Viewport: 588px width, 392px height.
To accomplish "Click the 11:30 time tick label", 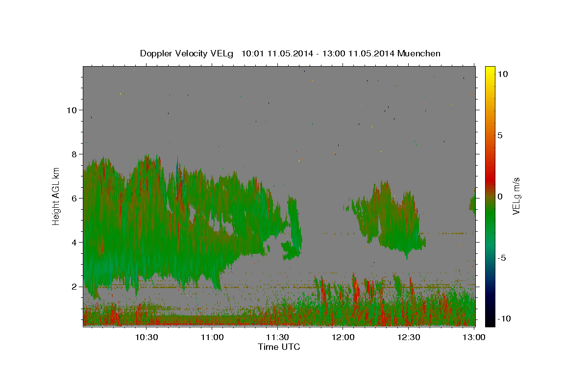I will coord(278,337).
